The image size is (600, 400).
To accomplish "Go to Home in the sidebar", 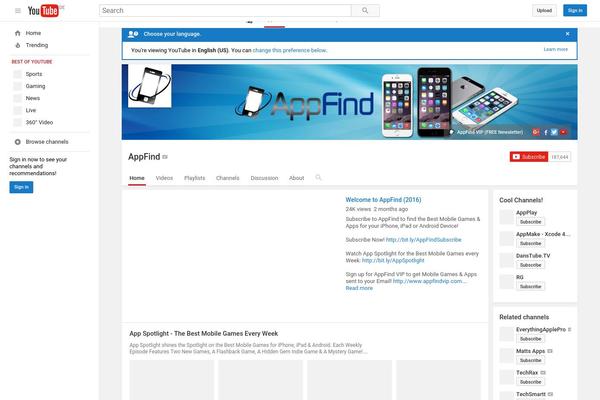I will coord(33,33).
